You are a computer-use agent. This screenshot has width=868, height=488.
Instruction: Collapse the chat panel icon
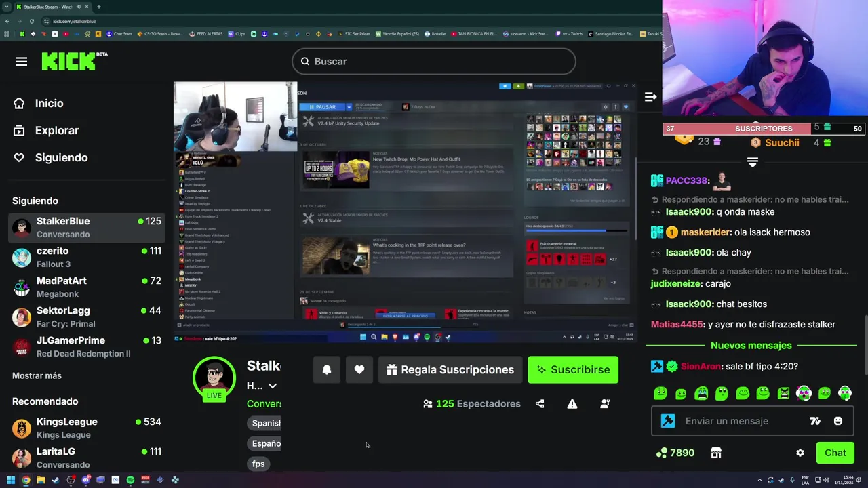pyautogui.click(x=650, y=97)
